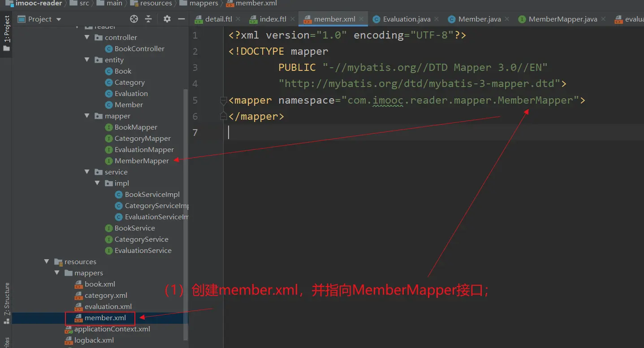Collapse the resources folder
The width and height of the screenshot is (644, 348).
[47, 262]
